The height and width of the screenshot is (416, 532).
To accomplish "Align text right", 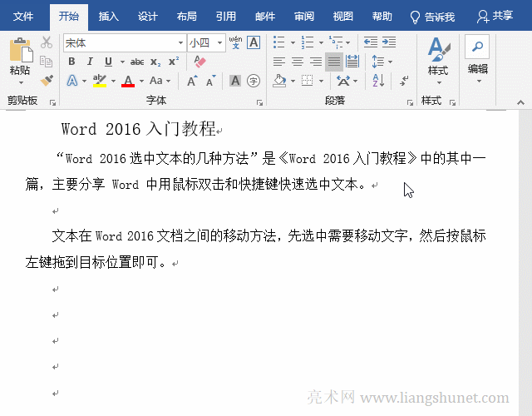I will point(316,62).
